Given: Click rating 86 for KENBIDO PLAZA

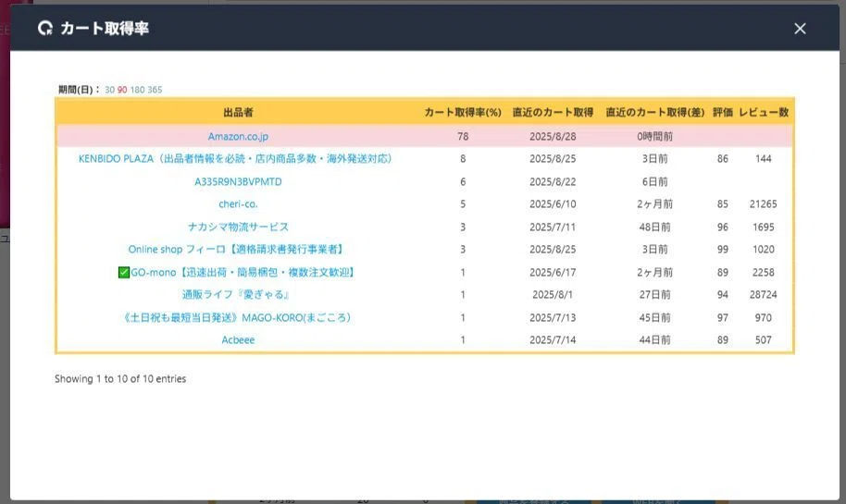Looking at the screenshot, I should click(x=723, y=158).
